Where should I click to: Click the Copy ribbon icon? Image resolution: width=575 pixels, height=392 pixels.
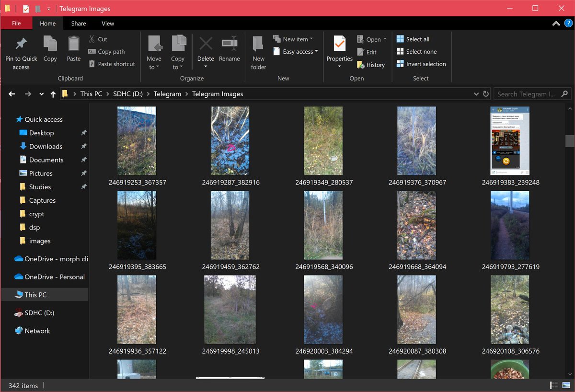[x=50, y=44]
